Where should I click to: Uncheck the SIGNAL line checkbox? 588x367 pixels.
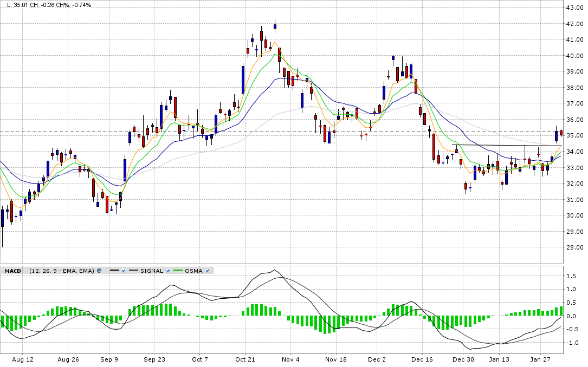click(x=167, y=271)
